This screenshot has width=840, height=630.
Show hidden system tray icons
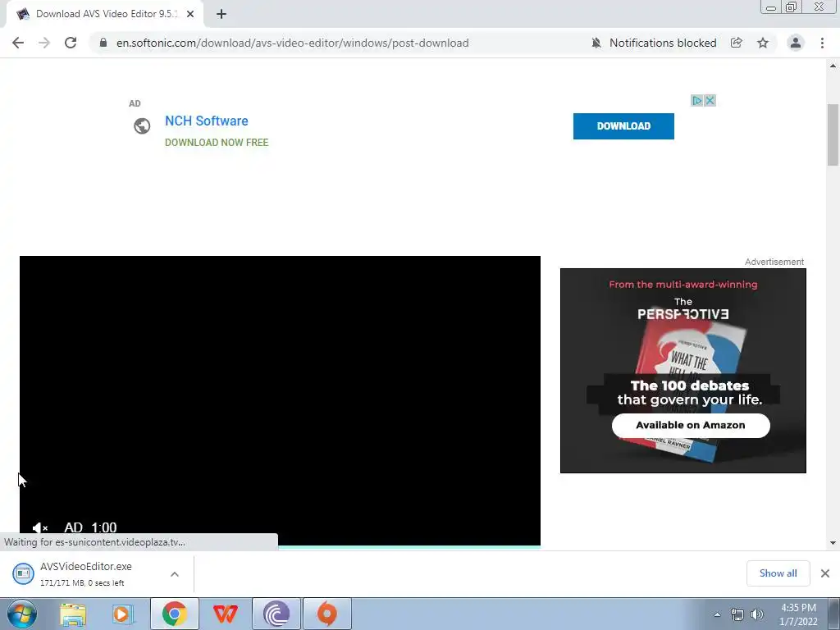717,614
